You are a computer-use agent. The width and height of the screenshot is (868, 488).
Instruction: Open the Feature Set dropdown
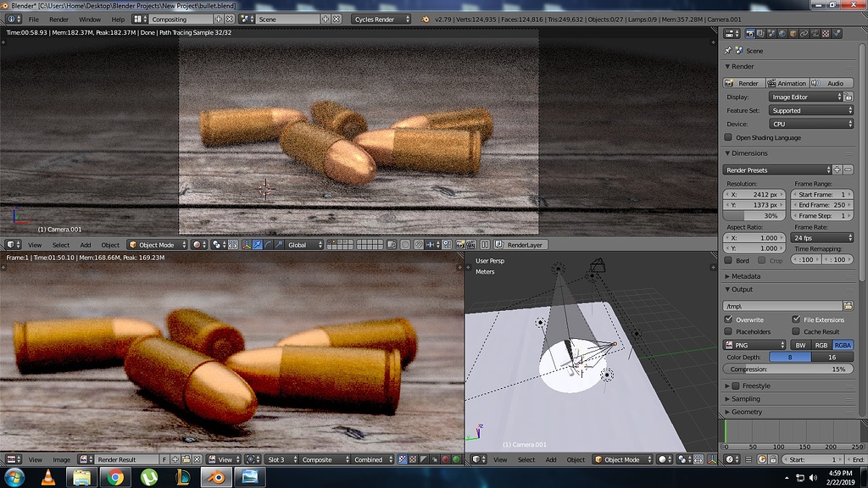coord(811,110)
